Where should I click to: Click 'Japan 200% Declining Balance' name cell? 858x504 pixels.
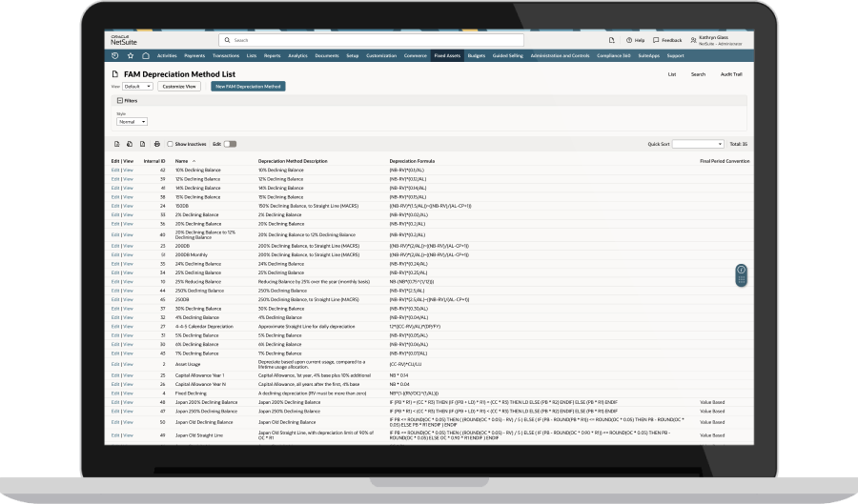click(206, 402)
